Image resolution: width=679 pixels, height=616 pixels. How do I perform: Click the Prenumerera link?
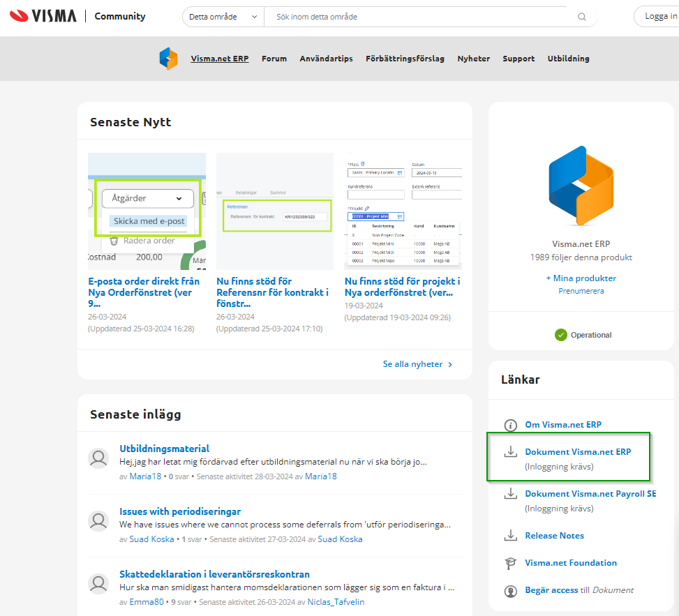pyautogui.click(x=581, y=291)
